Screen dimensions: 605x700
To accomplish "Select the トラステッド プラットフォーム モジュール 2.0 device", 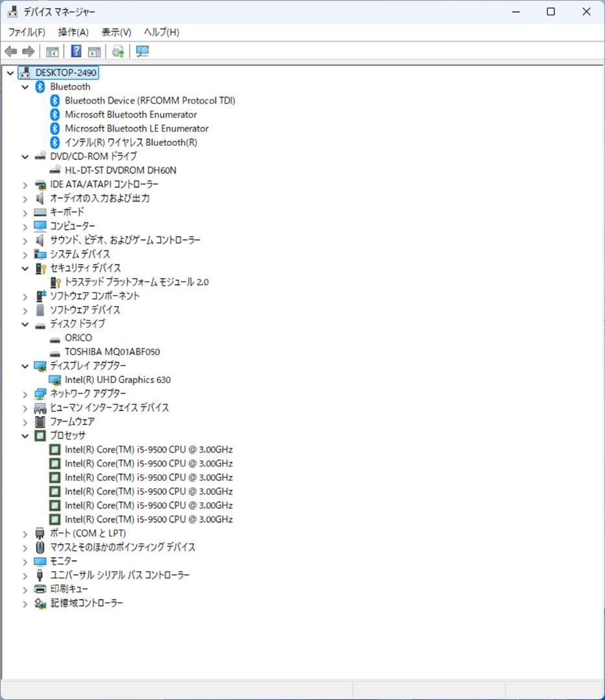I will click(x=137, y=281).
